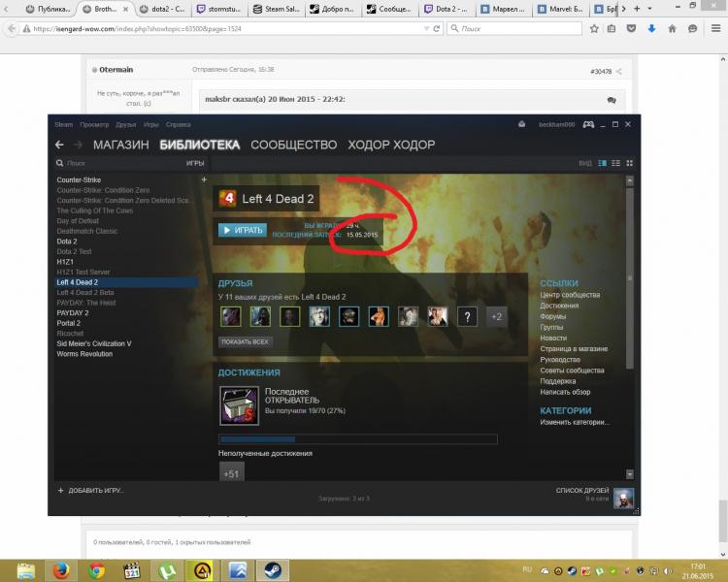Open the Достижения link in ССЫЛКИ

[559, 306]
